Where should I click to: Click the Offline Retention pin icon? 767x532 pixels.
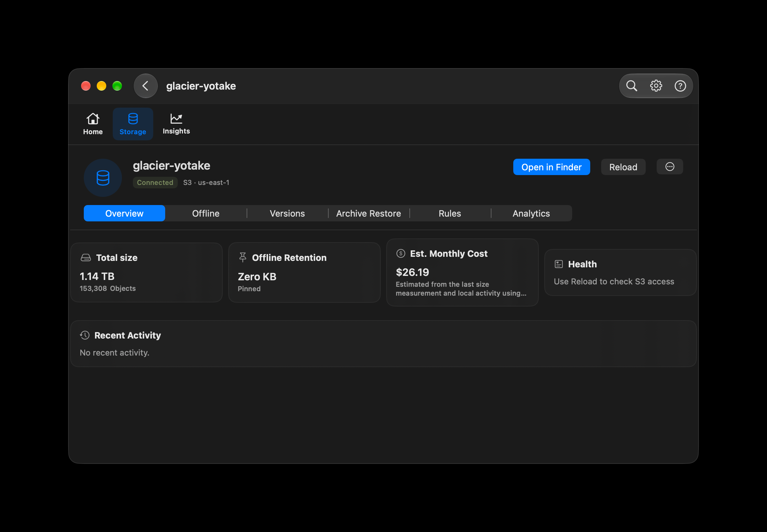[242, 257]
